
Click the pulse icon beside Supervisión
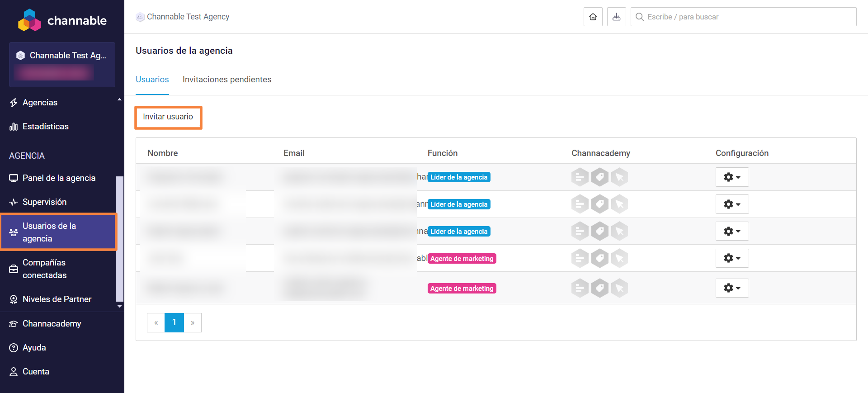14,202
